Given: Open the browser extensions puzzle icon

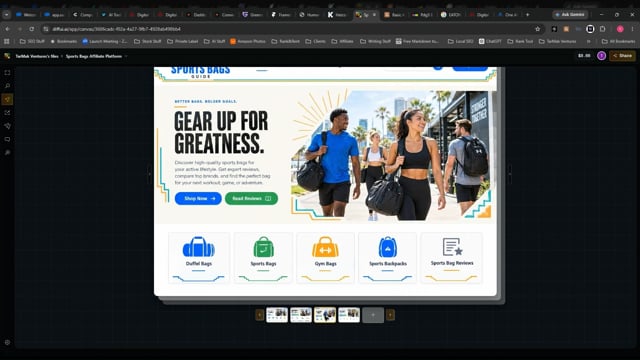Looking at the screenshot, I should coord(602,29).
